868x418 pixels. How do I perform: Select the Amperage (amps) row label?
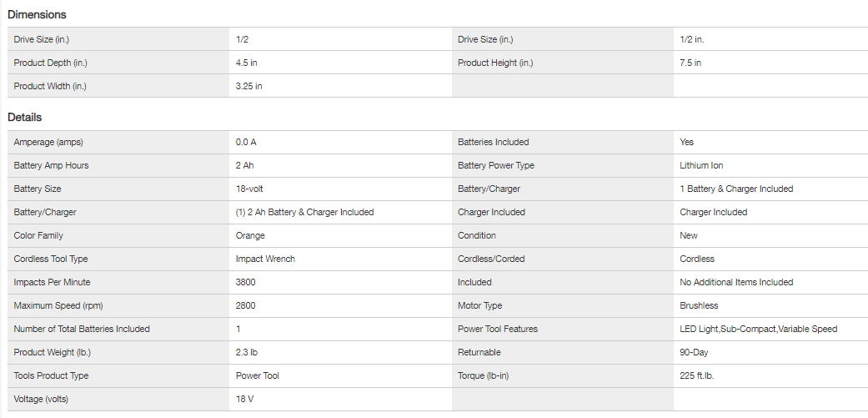tap(48, 143)
